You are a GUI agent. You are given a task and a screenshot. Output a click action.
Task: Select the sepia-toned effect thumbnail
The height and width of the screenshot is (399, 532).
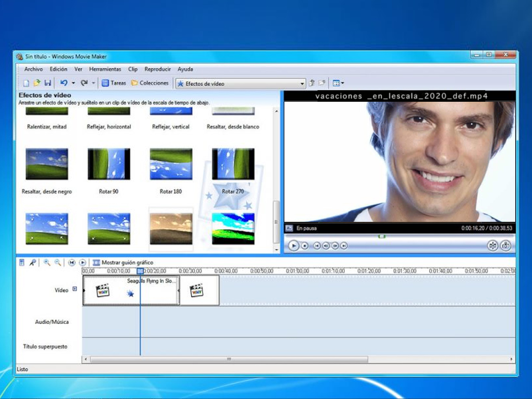tap(171, 229)
